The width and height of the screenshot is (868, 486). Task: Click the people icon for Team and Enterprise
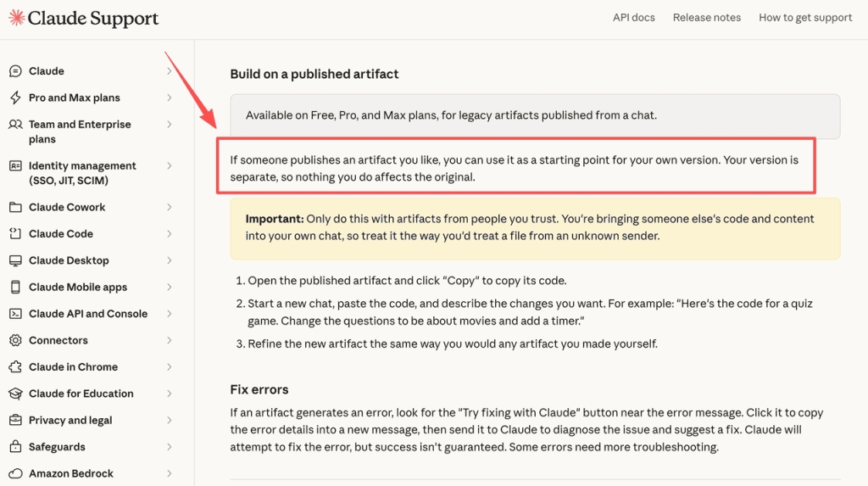[x=15, y=124]
